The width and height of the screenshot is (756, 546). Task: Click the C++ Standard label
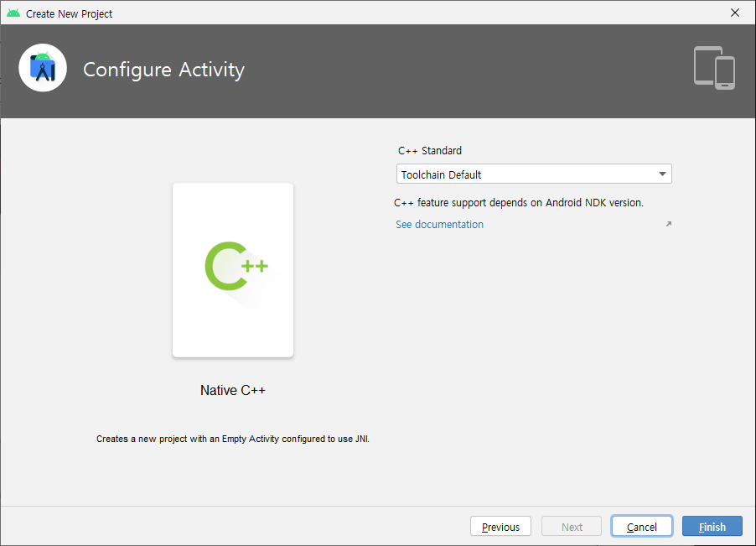tap(430, 150)
